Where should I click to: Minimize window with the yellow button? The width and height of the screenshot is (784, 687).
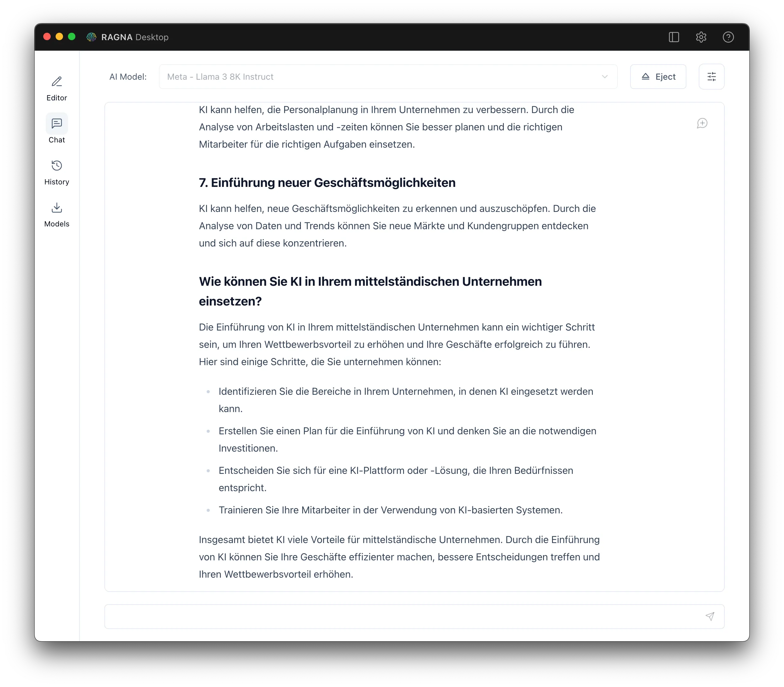[x=59, y=37]
